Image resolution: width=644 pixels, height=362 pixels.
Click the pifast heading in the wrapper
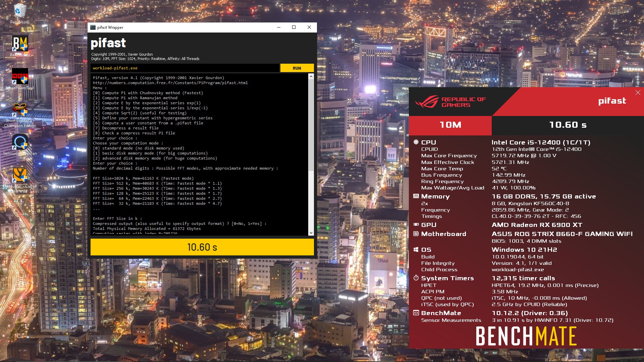pyautogui.click(x=108, y=43)
